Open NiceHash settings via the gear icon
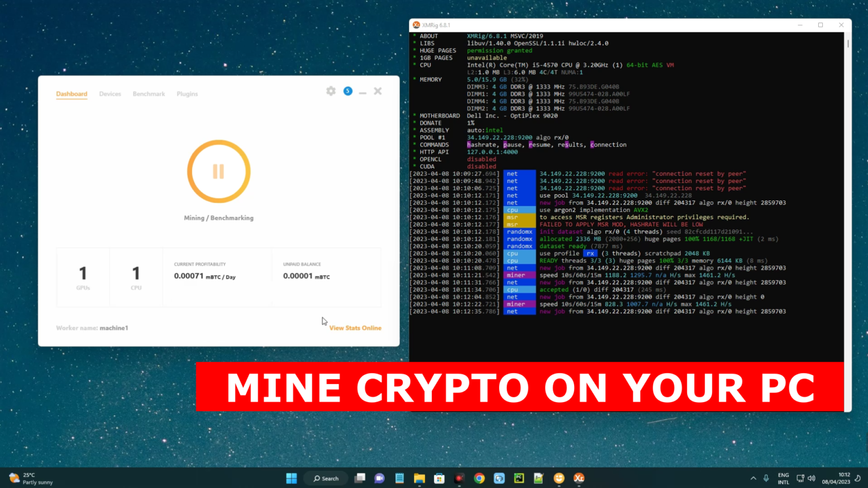 click(x=331, y=91)
